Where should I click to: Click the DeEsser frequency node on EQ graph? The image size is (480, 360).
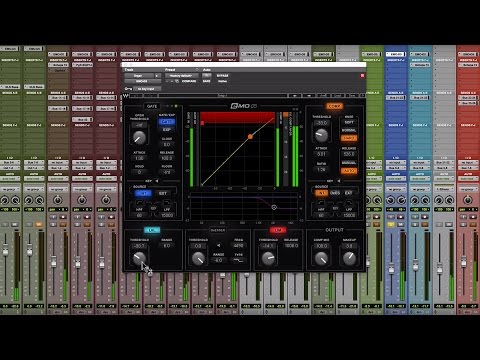274,207
